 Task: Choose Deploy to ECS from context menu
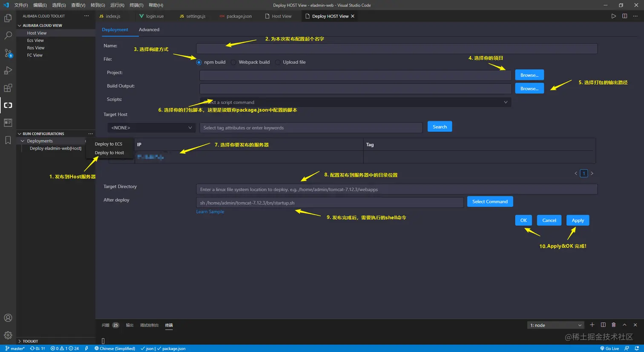pyautogui.click(x=109, y=144)
